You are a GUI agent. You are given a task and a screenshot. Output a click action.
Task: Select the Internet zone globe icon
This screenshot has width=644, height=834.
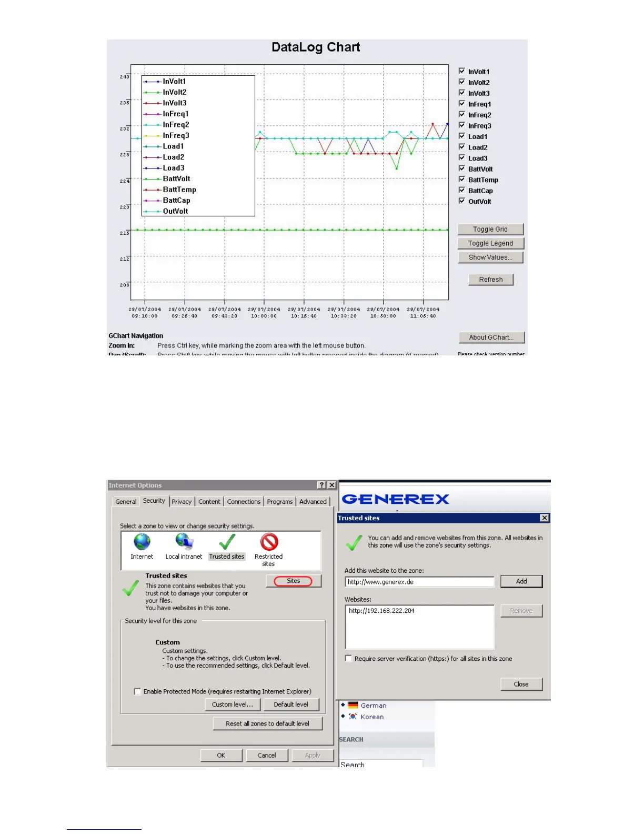click(x=142, y=541)
